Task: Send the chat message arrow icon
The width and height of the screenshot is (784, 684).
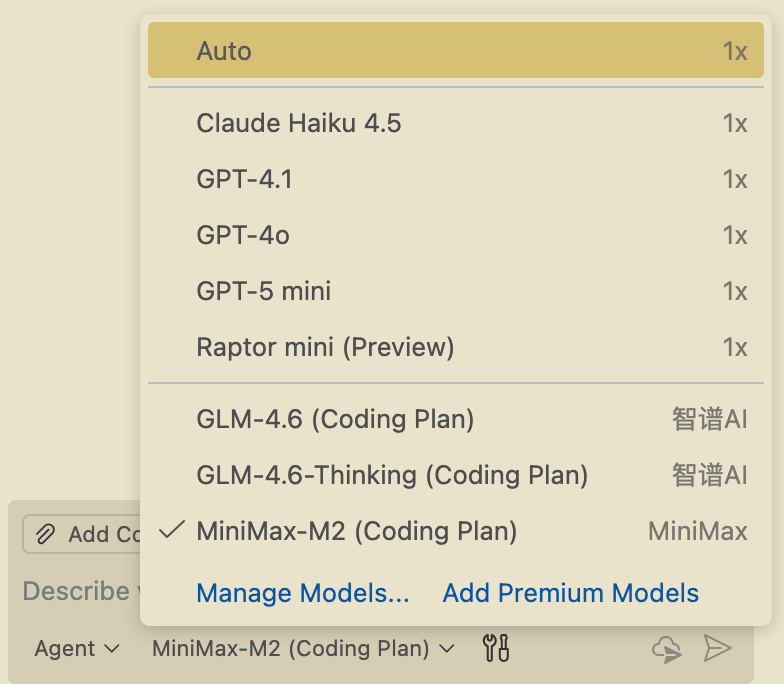Action: tap(718, 648)
